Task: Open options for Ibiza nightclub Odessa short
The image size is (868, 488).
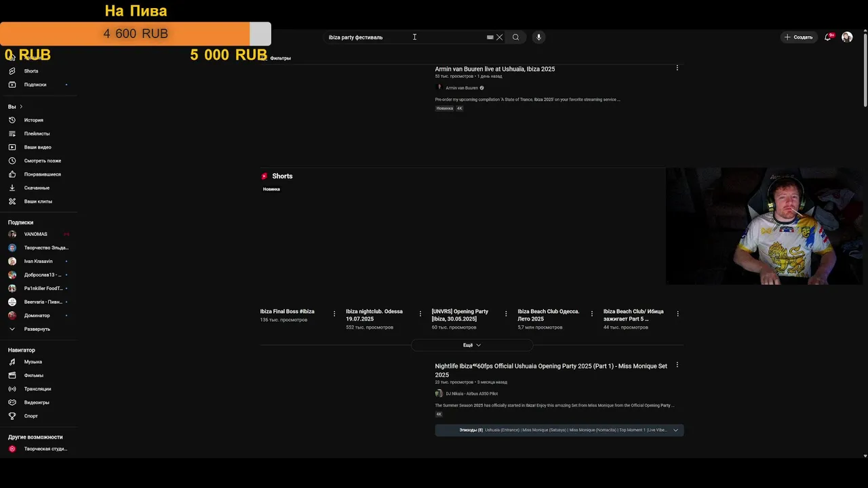Action: [420, 313]
